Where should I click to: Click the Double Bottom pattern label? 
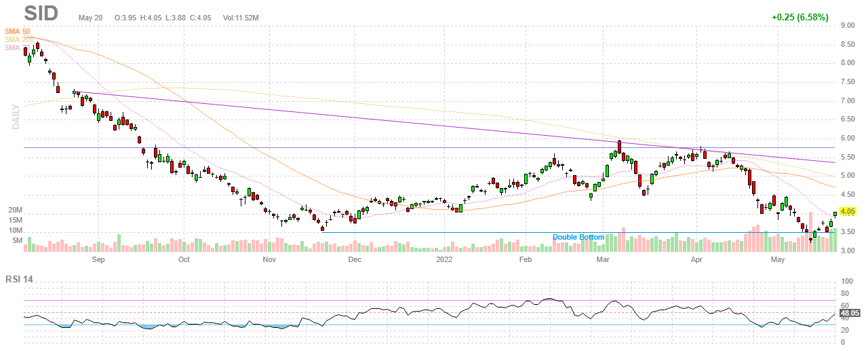pos(578,237)
